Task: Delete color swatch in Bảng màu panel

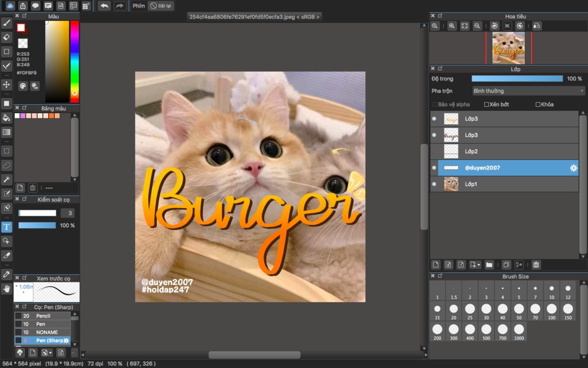Action: click(x=33, y=187)
